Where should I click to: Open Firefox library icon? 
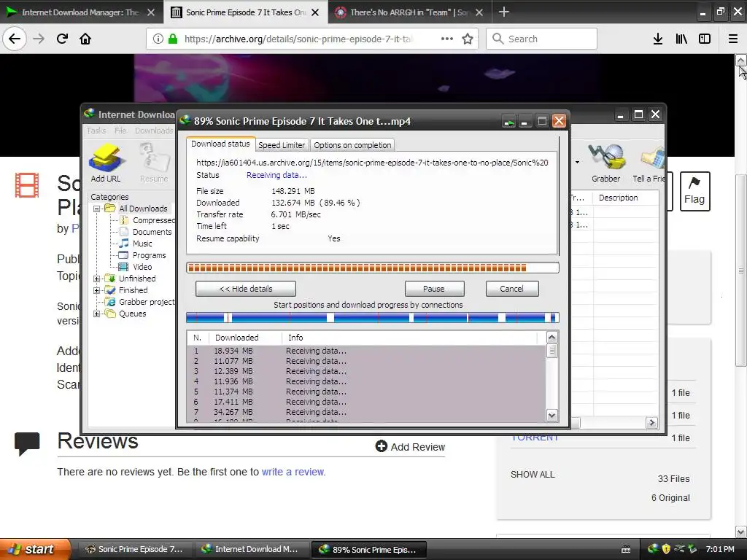click(x=681, y=39)
